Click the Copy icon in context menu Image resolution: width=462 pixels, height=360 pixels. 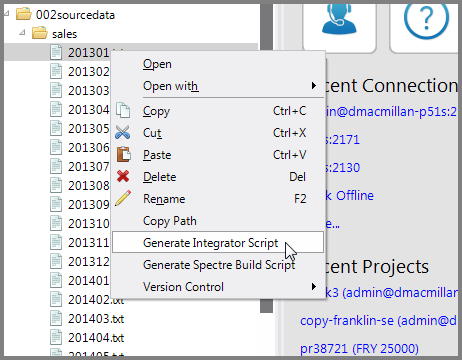(x=123, y=110)
